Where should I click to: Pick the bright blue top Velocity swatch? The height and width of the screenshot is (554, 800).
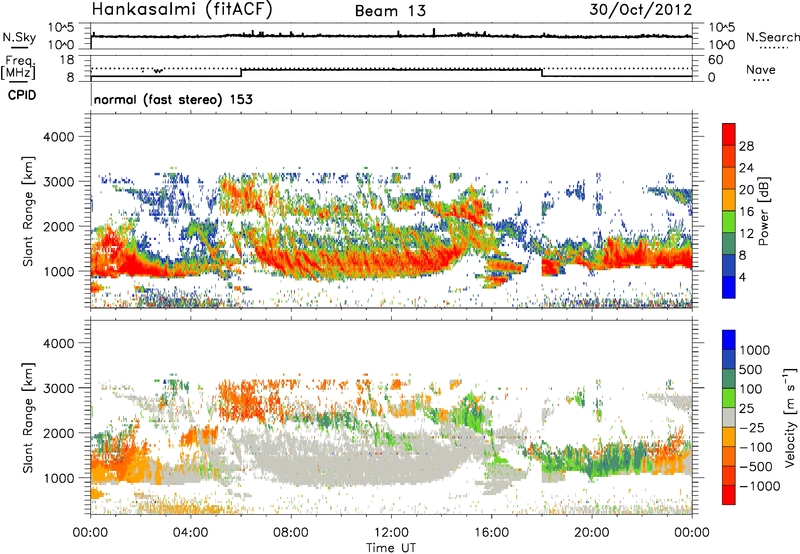click(x=729, y=340)
